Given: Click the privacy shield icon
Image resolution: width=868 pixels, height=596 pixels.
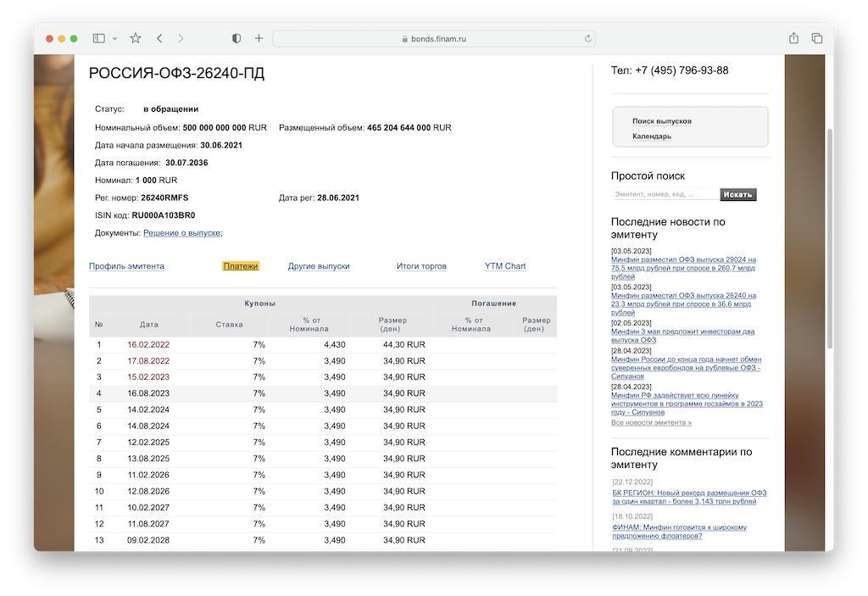Looking at the screenshot, I should (236, 38).
